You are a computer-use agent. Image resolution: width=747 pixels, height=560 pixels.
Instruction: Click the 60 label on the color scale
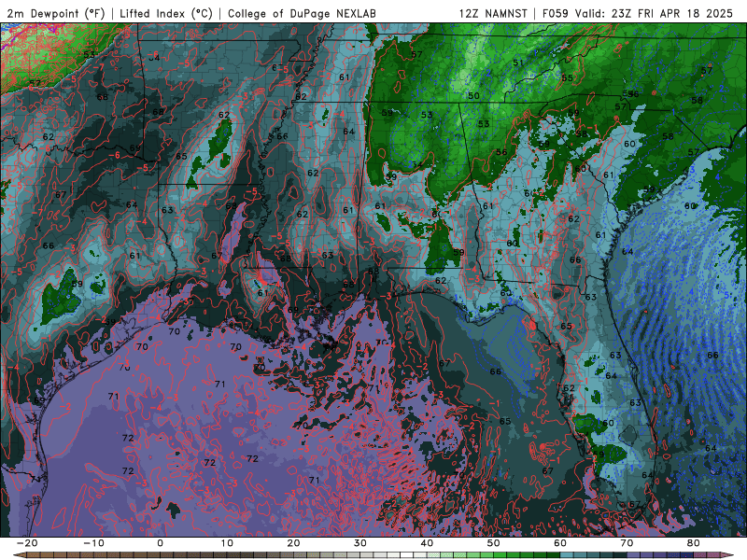[x=560, y=543]
